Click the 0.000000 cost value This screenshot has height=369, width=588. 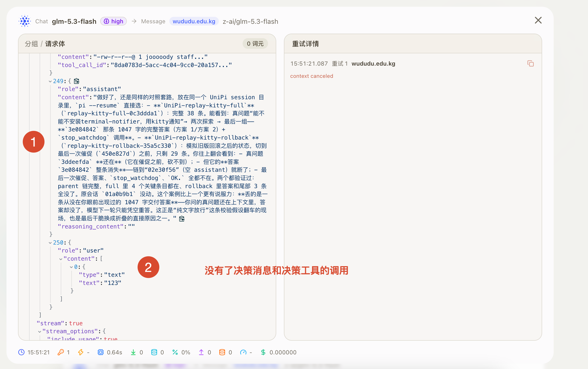[283, 352]
